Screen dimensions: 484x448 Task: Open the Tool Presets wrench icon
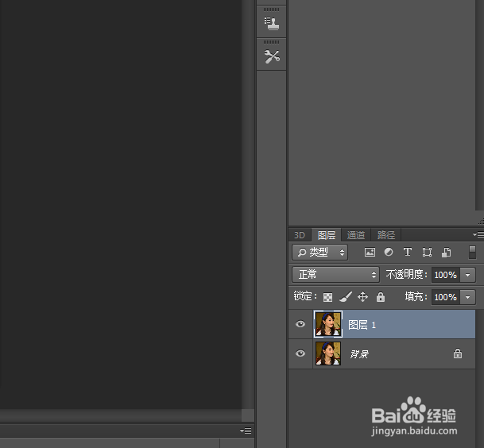pyautogui.click(x=272, y=56)
